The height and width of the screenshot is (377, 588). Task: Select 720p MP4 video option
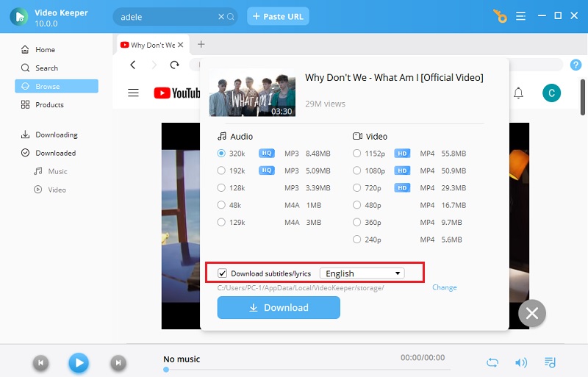(356, 187)
